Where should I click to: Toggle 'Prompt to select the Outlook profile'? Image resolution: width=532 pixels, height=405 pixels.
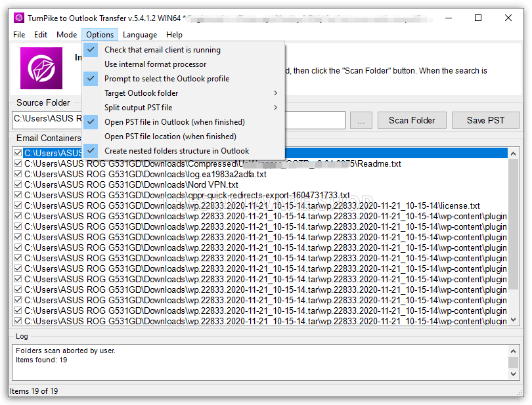(167, 79)
